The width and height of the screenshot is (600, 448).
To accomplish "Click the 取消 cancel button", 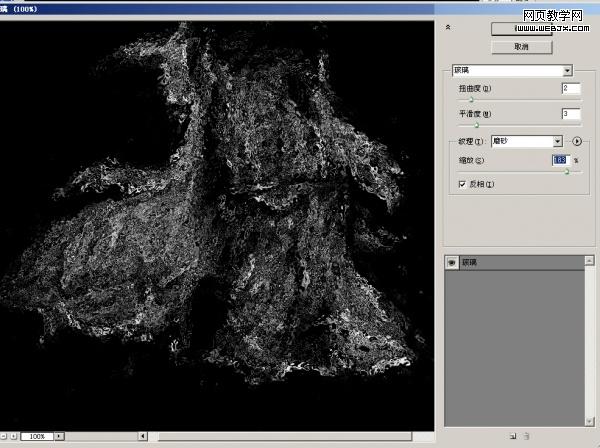I will [521, 47].
